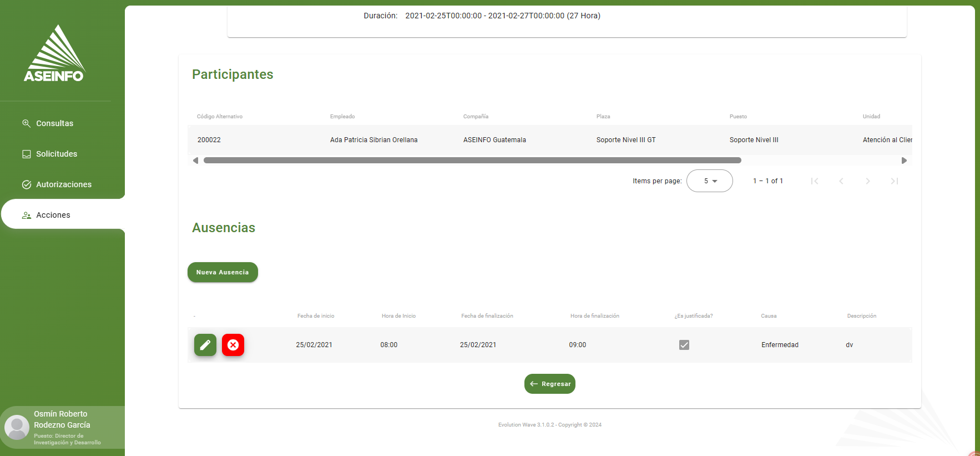Click the green pencil edit icon
The width and height of the screenshot is (980, 456).
205,345
